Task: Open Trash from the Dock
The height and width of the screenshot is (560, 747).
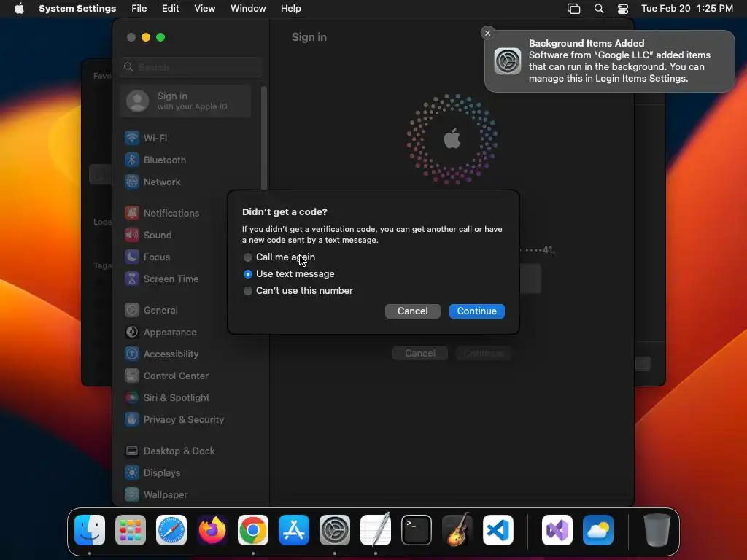Action: (x=657, y=530)
